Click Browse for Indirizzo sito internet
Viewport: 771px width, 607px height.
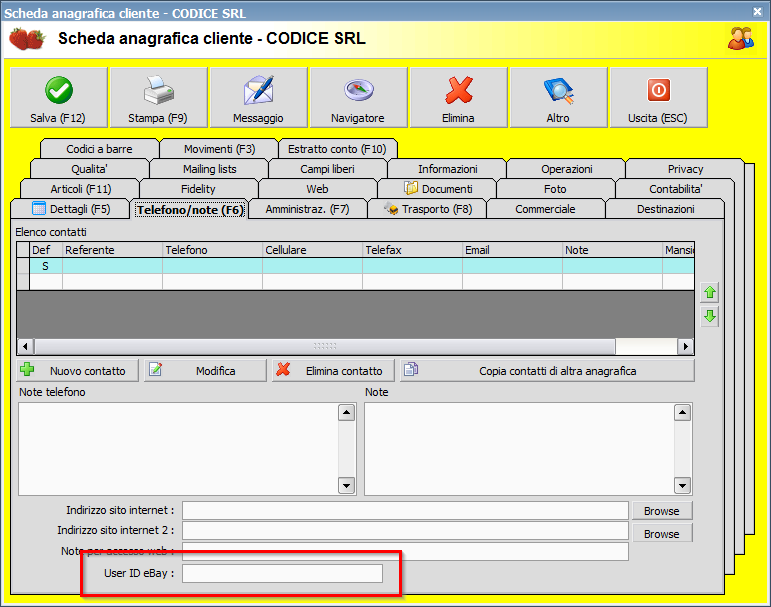662,511
